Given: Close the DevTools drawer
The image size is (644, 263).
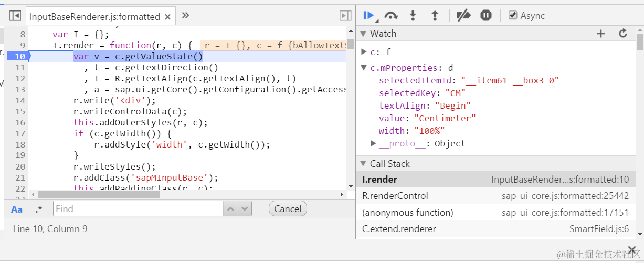Looking at the screenshot, I should click(632, 249).
